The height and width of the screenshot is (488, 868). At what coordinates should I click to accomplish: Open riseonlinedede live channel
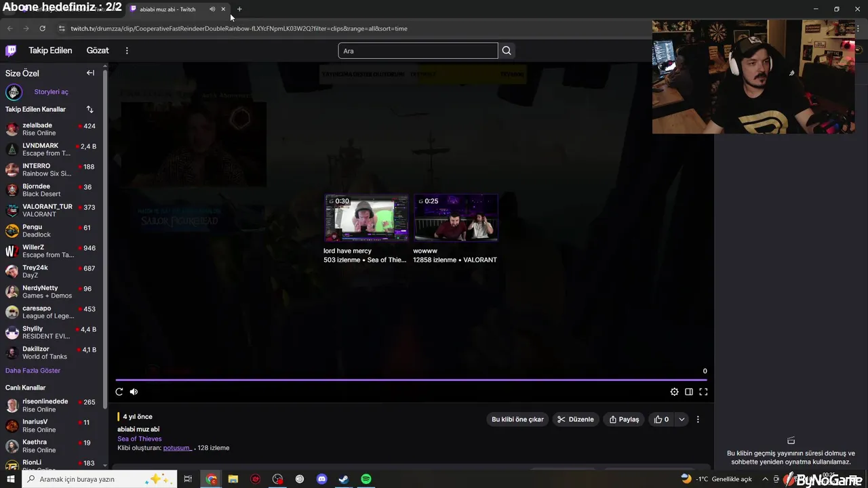tap(51, 405)
